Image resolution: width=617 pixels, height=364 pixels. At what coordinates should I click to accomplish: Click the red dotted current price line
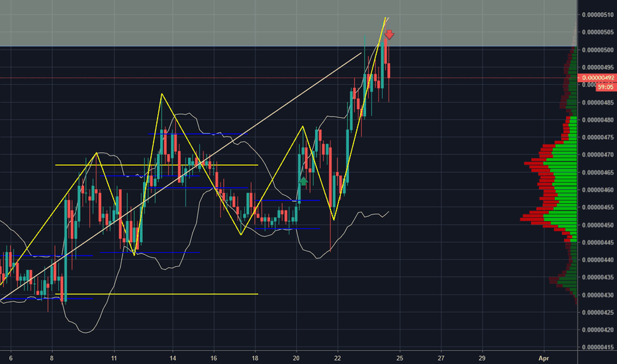289,78
